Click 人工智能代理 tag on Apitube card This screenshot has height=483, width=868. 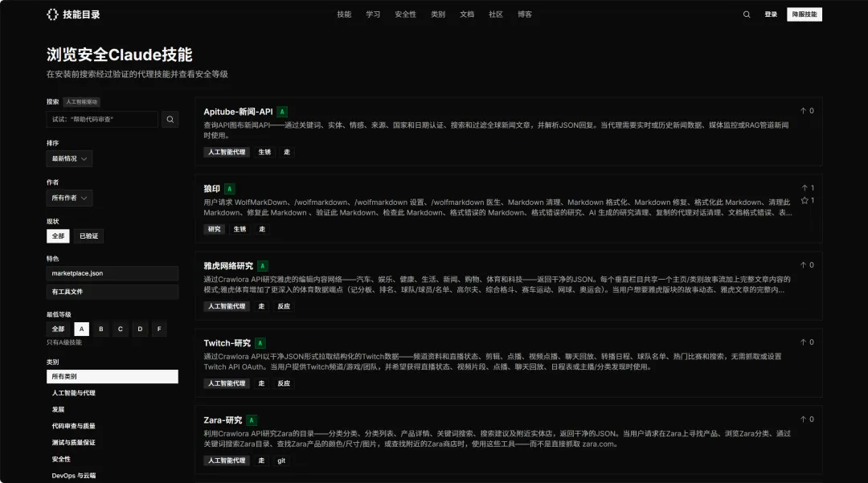(x=227, y=152)
